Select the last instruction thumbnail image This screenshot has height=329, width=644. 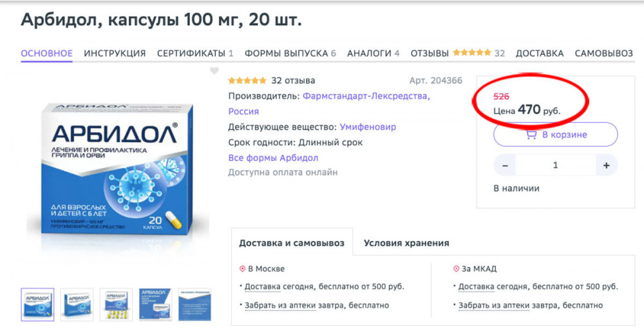tap(194, 305)
